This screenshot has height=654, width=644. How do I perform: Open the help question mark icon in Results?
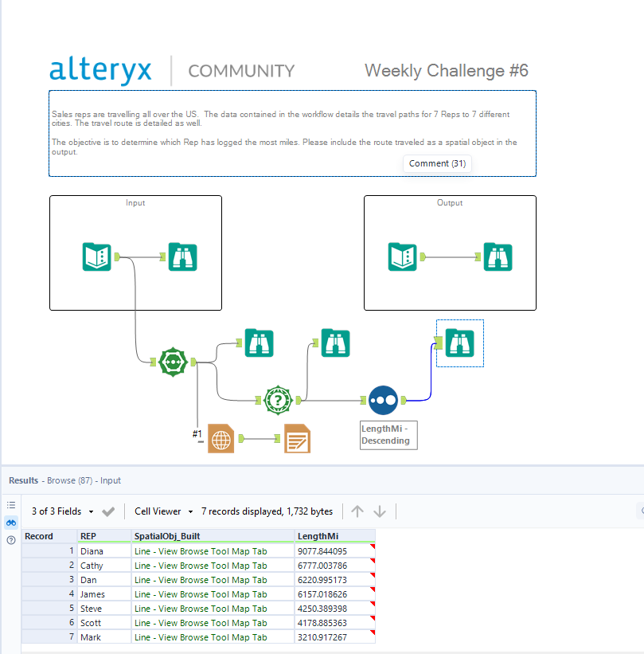11,540
